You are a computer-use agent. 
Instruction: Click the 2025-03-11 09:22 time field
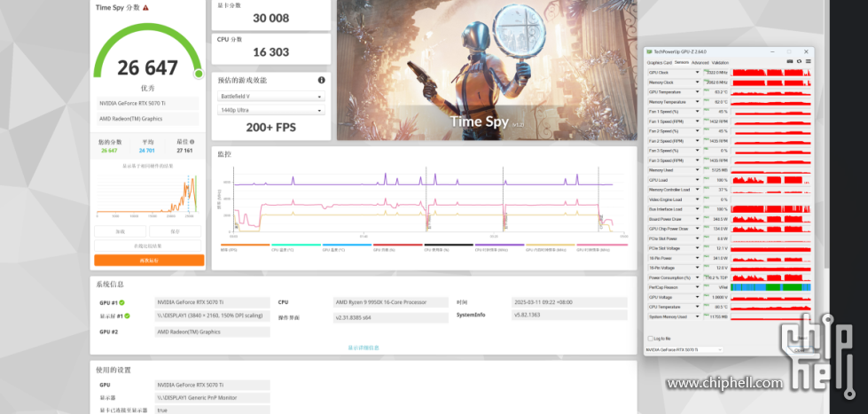point(569,303)
